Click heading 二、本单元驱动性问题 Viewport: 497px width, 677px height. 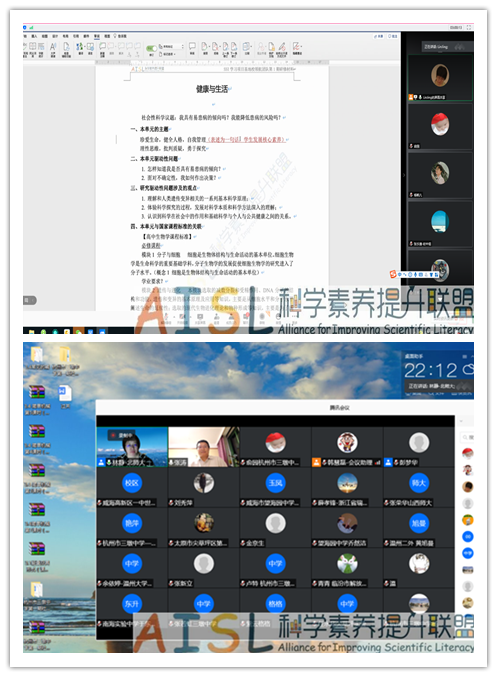(x=154, y=158)
